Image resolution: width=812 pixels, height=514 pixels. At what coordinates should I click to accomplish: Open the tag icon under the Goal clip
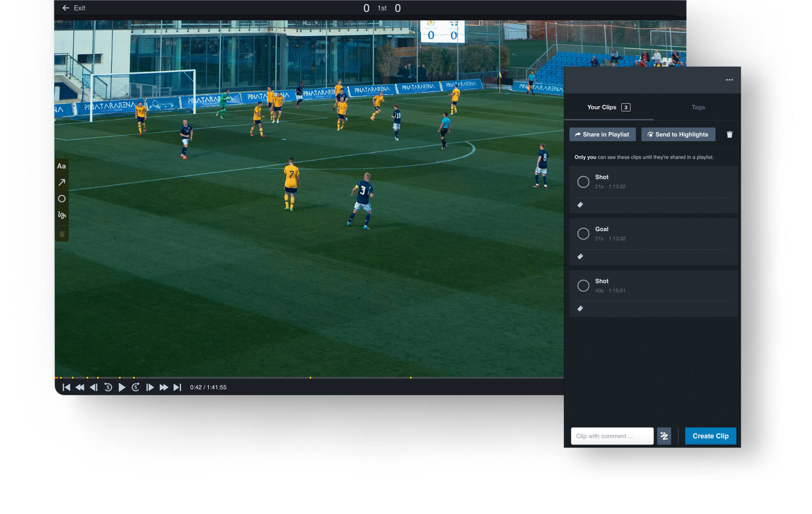[x=580, y=256]
